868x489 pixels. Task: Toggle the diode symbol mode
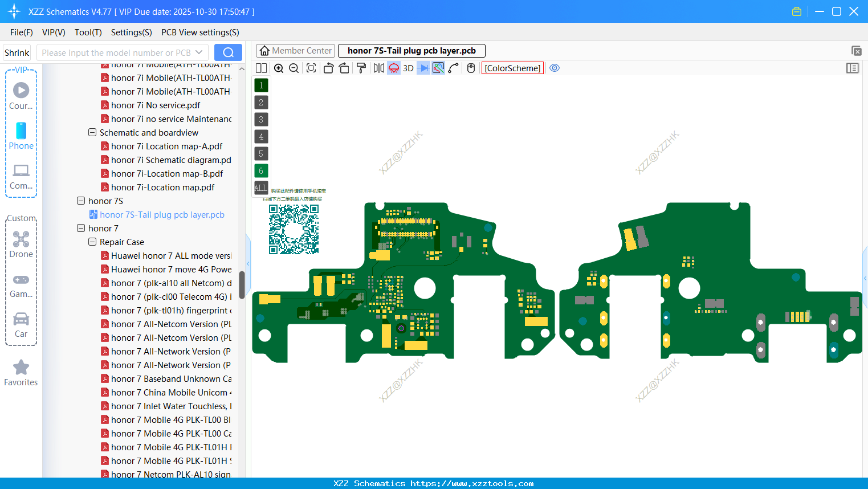(423, 68)
